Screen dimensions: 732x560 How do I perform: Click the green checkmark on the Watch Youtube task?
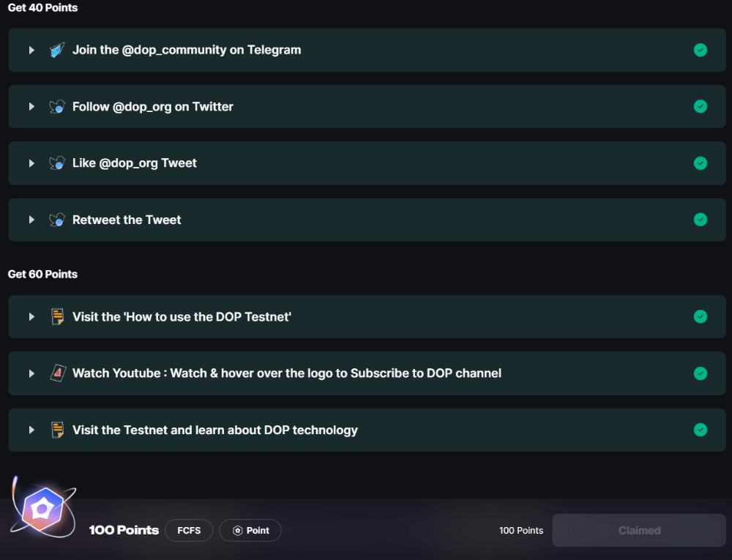coord(701,373)
